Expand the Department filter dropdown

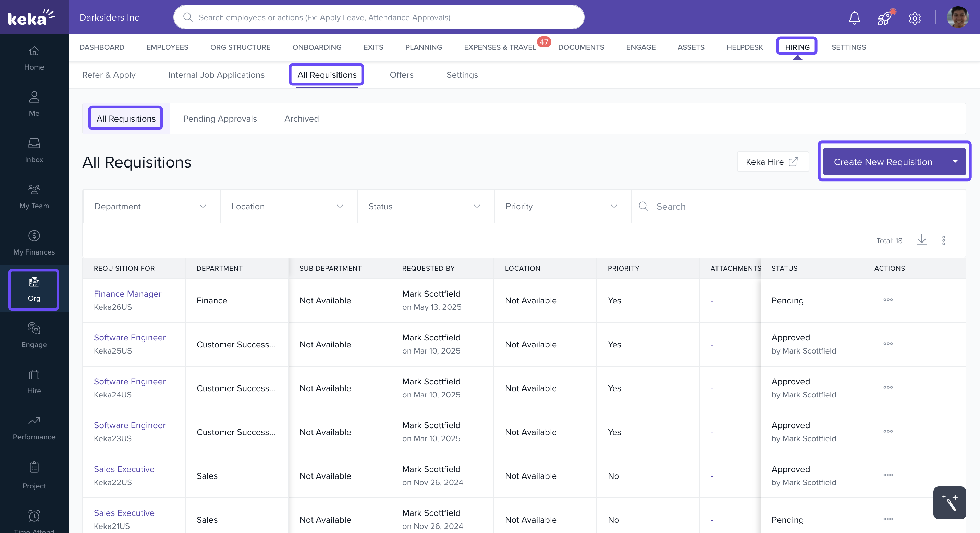pos(151,206)
